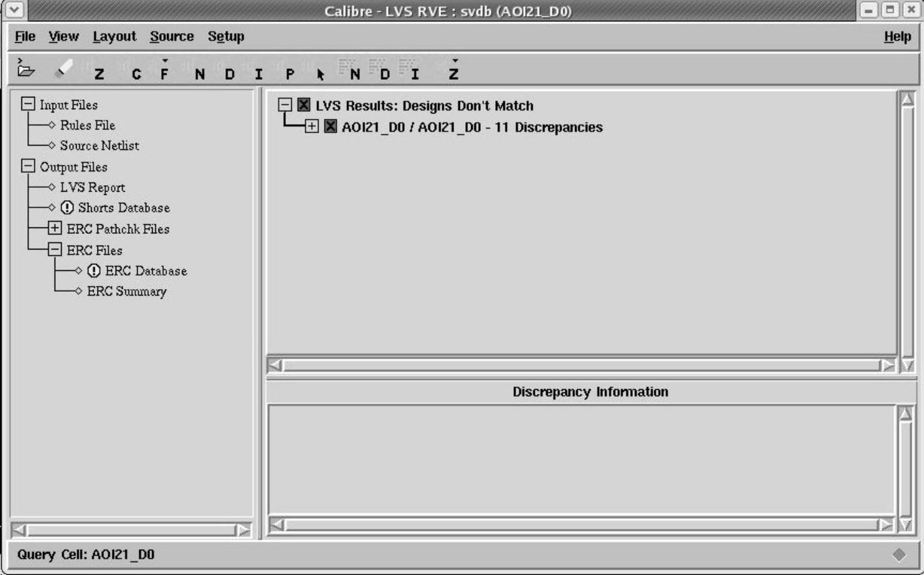Screen dimensions: 924x575
Task: Open the Setup menu
Action: [x=226, y=36]
